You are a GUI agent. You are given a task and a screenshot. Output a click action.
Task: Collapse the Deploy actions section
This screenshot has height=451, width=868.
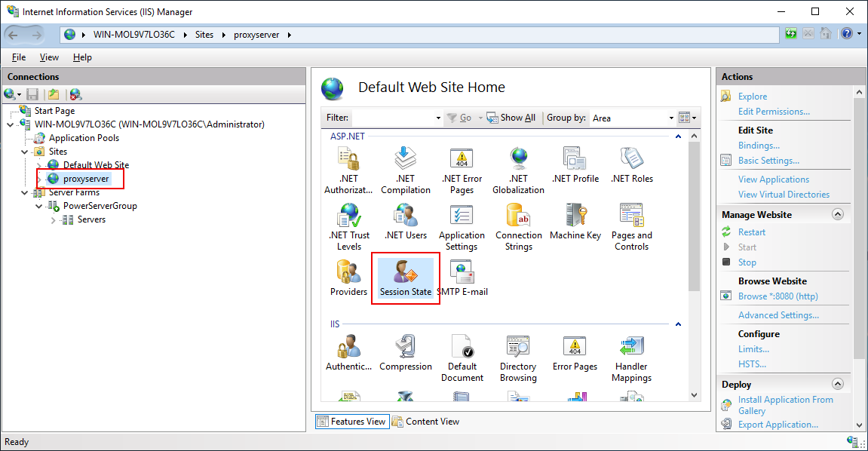(x=838, y=384)
